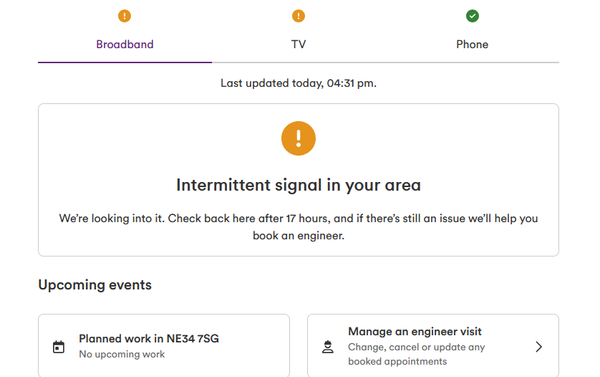The width and height of the screenshot is (600, 377).
Task: Click the engineer icon beside Manage visit
Action: pos(328,347)
